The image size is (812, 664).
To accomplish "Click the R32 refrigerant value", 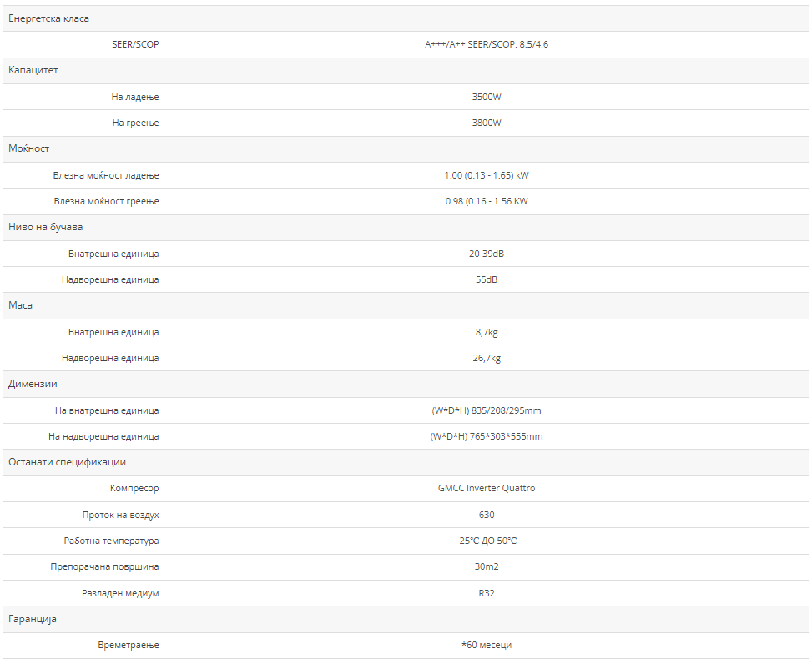I will [x=487, y=593].
